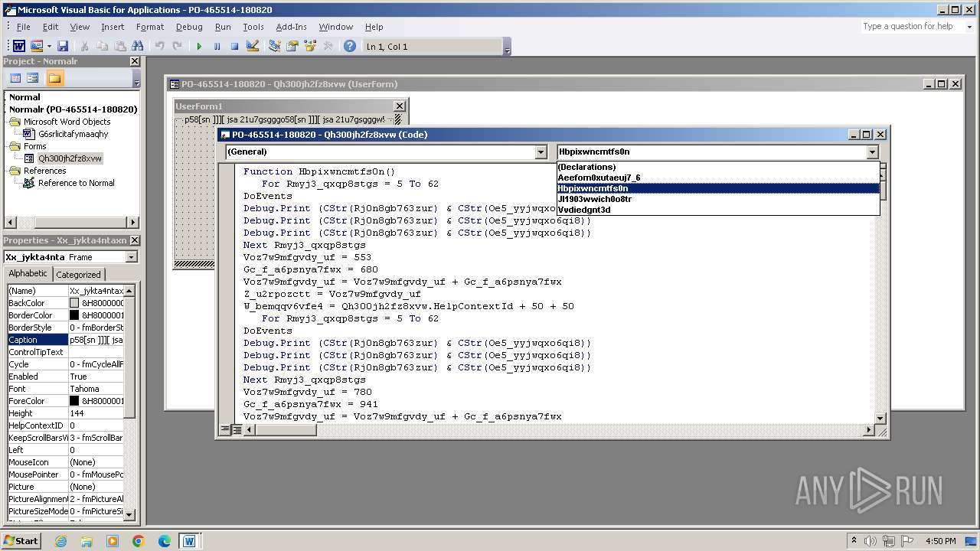Click the Cut scissors icon

coord(85,47)
